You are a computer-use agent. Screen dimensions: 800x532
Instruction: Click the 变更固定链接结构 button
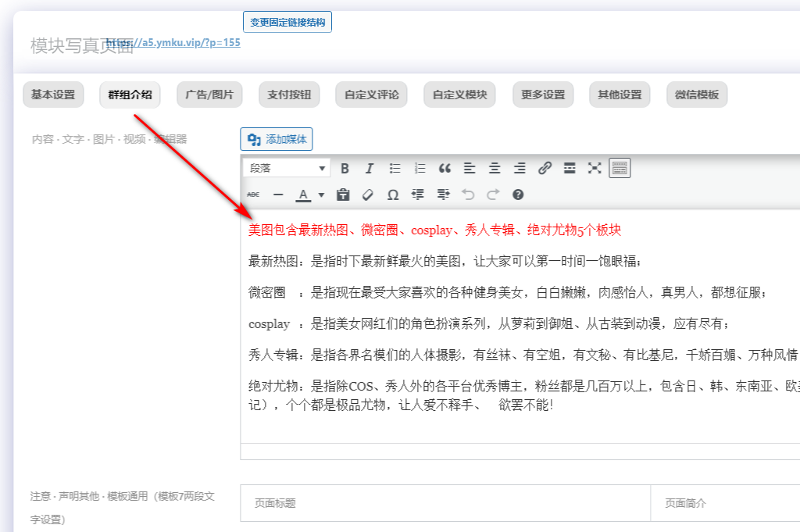(x=287, y=21)
